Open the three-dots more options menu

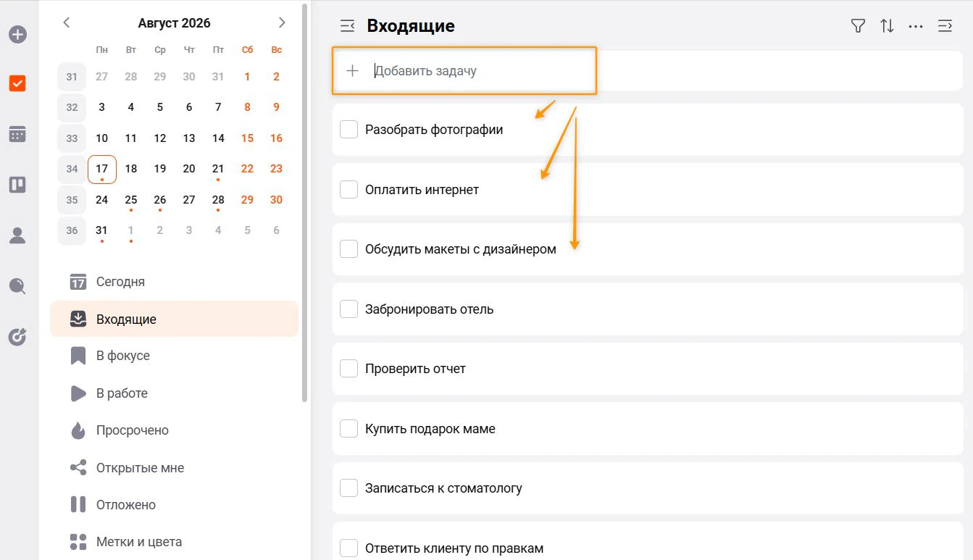(x=916, y=27)
